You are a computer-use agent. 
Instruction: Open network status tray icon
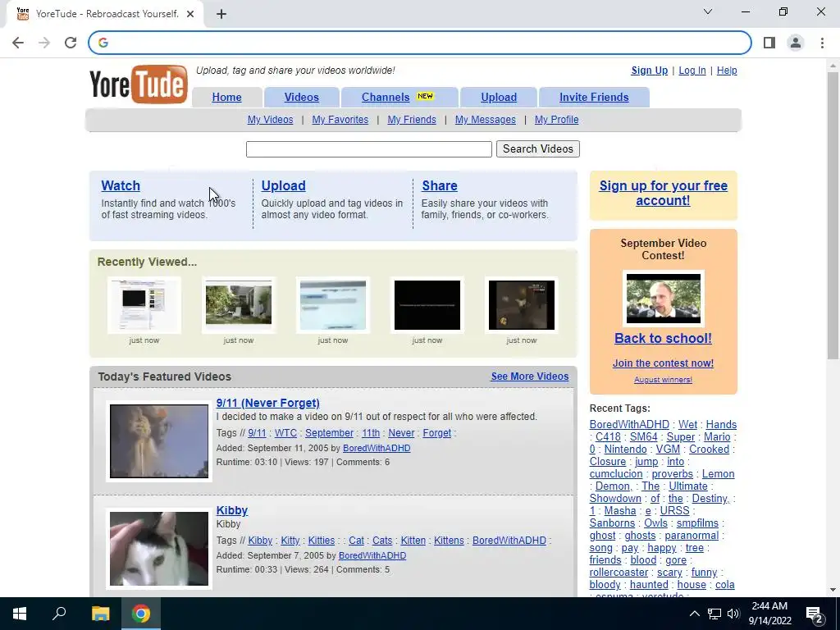(x=714, y=614)
